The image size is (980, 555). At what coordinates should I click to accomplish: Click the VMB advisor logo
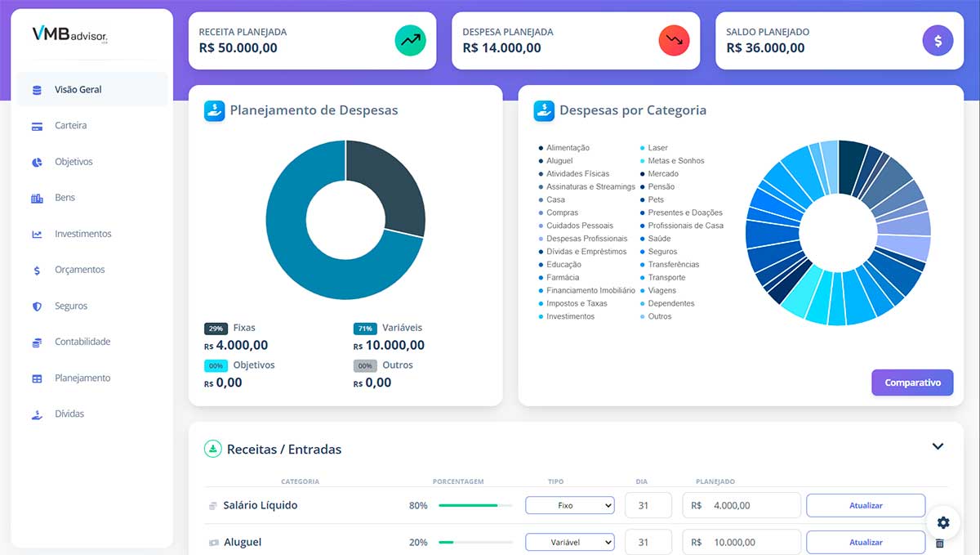70,34
